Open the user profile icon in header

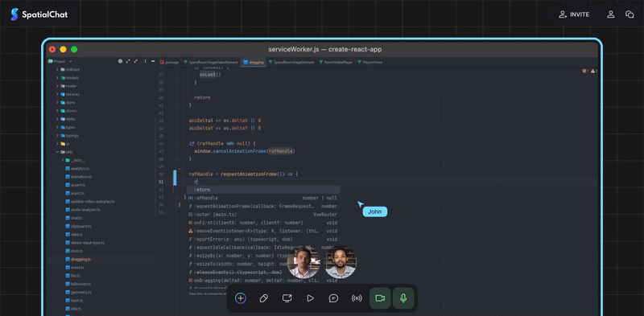pos(611,14)
